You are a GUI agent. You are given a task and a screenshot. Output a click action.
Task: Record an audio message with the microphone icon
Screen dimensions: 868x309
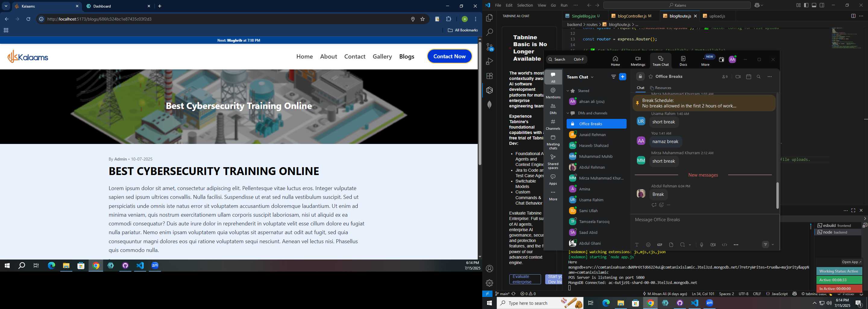pyautogui.click(x=702, y=245)
